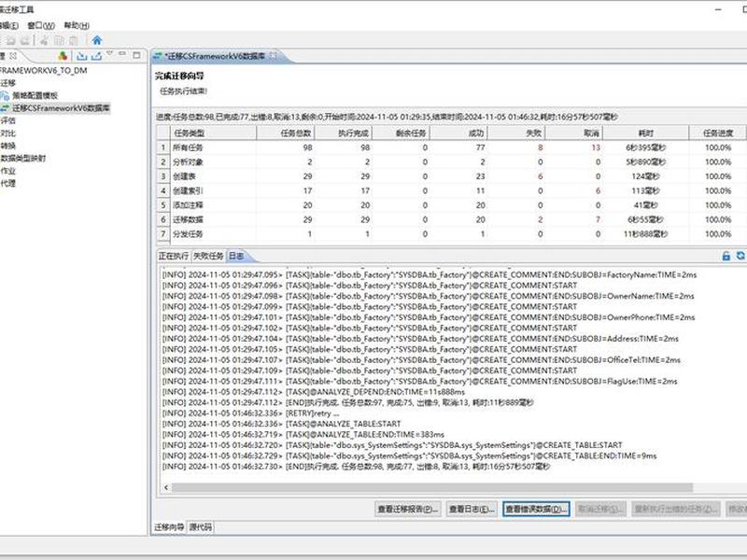The height and width of the screenshot is (560, 747).
Task: Select 迁移CSFrameworkV6数据库 in navigator tree
Action: [x=61, y=108]
